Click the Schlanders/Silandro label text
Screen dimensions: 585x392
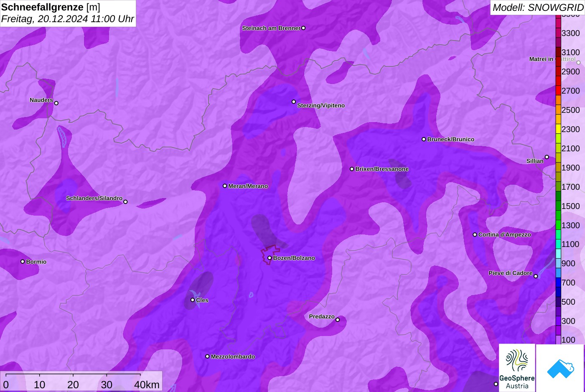pyautogui.click(x=94, y=198)
